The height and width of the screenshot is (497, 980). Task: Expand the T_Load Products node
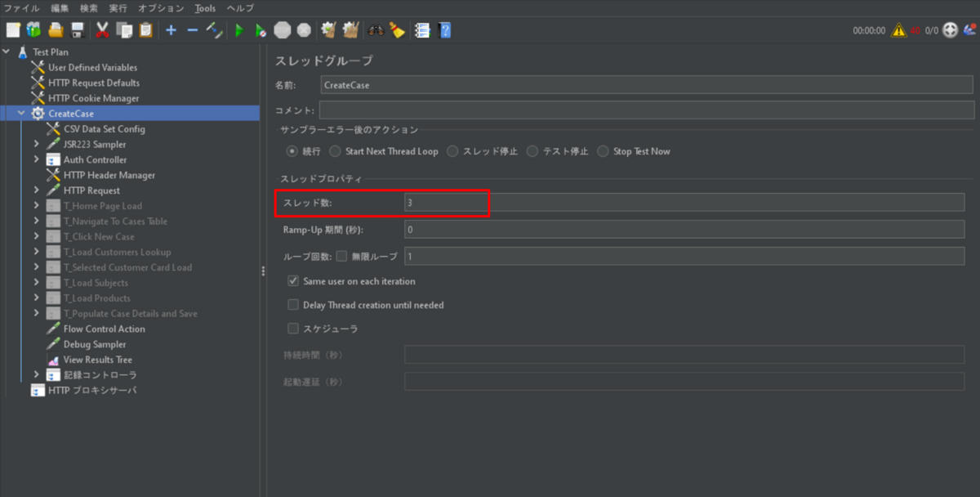coord(37,298)
